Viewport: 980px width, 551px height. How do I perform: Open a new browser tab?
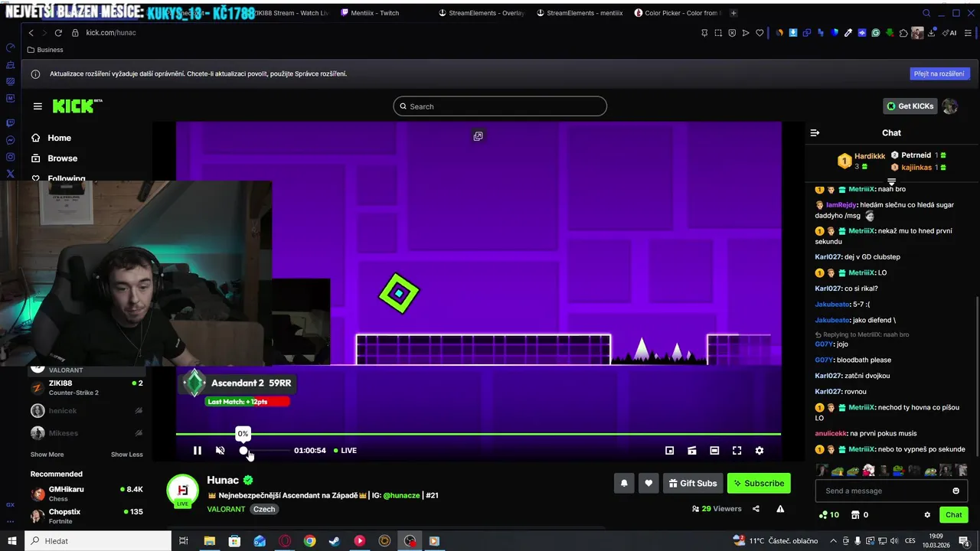733,13
